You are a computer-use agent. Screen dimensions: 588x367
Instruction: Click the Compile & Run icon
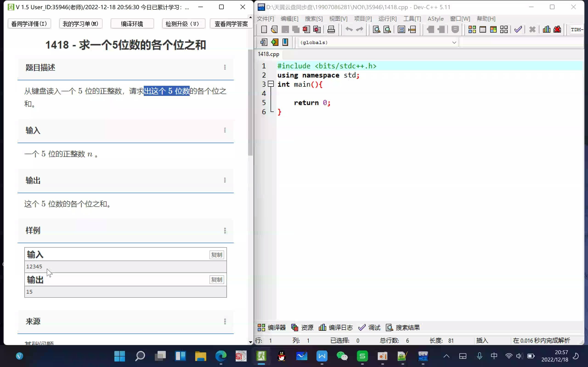[x=493, y=30]
